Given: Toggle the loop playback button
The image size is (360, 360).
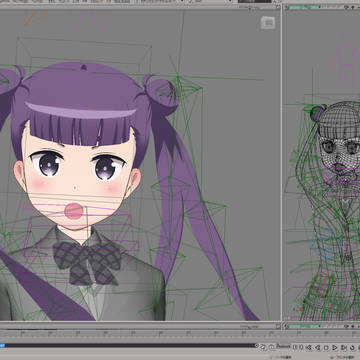Looking at the screenshot, I should click(x=352, y=347).
